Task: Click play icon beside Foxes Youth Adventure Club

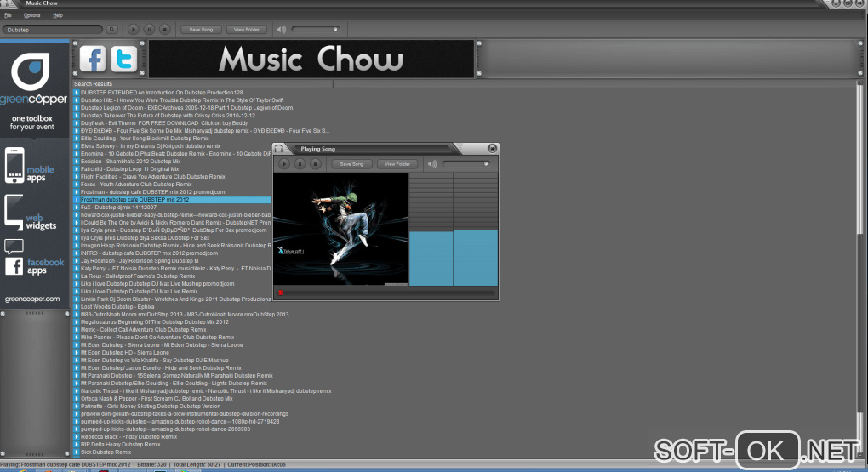Action: (x=77, y=185)
